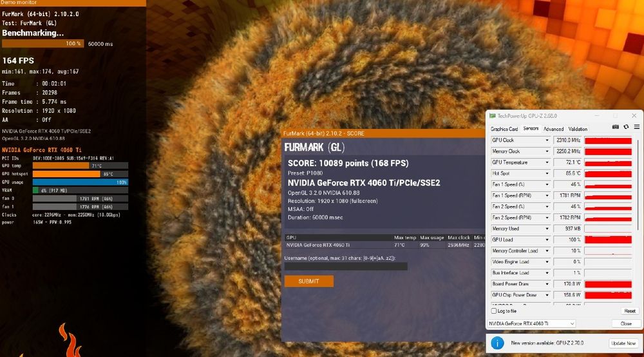Open the Fan 2 Speed (RPM) dropdown
This screenshot has width=644, height=357.
(x=547, y=218)
